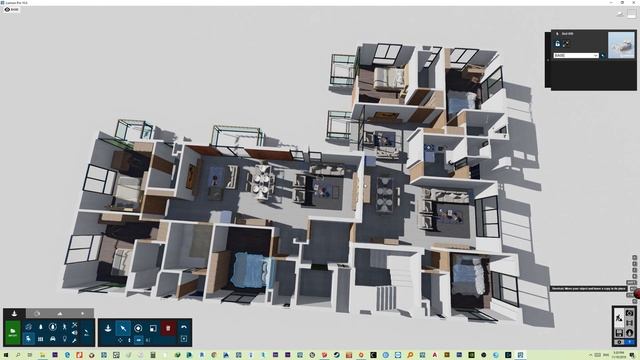Select the white dining table in living room
Viewport: 640px width, 360px height.
(x=262, y=183)
